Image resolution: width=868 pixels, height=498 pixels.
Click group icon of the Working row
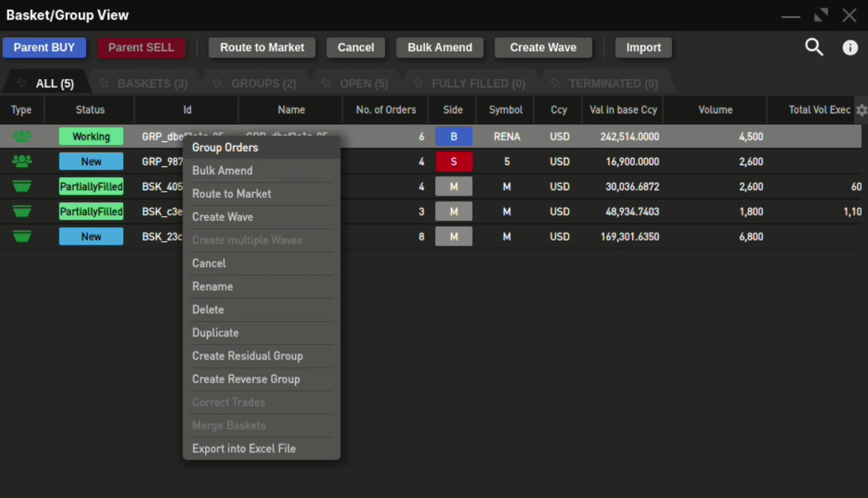pos(22,136)
